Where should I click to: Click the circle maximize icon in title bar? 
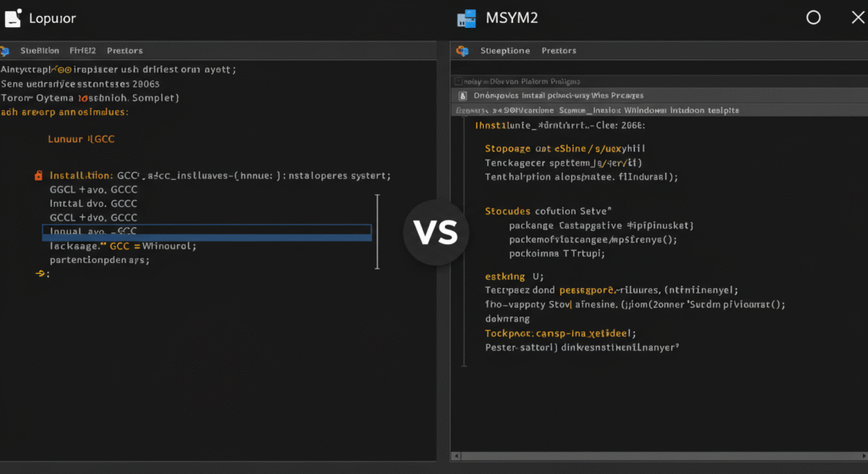pyautogui.click(x=813, y=18)
